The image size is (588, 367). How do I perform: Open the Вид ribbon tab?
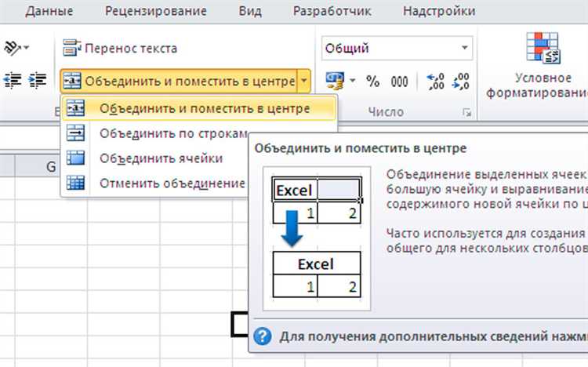tap(250, 11)
